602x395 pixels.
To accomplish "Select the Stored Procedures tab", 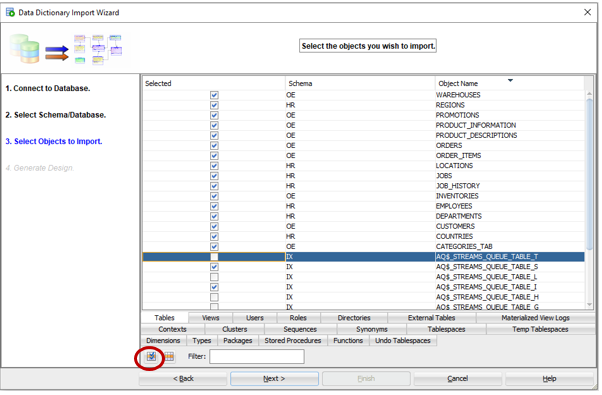I will (x=293, y=341).
